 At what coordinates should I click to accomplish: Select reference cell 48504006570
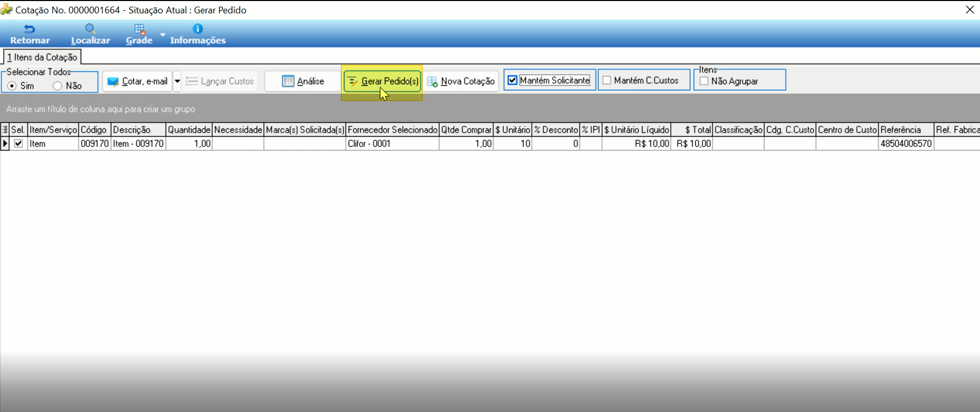click(906, 144)
